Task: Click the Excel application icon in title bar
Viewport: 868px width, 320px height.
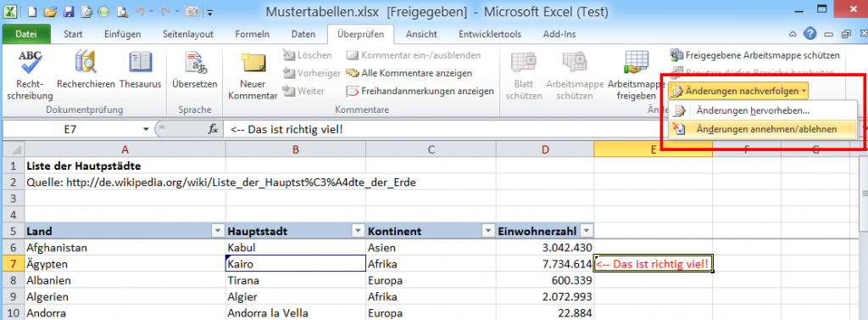Action: 10,11
